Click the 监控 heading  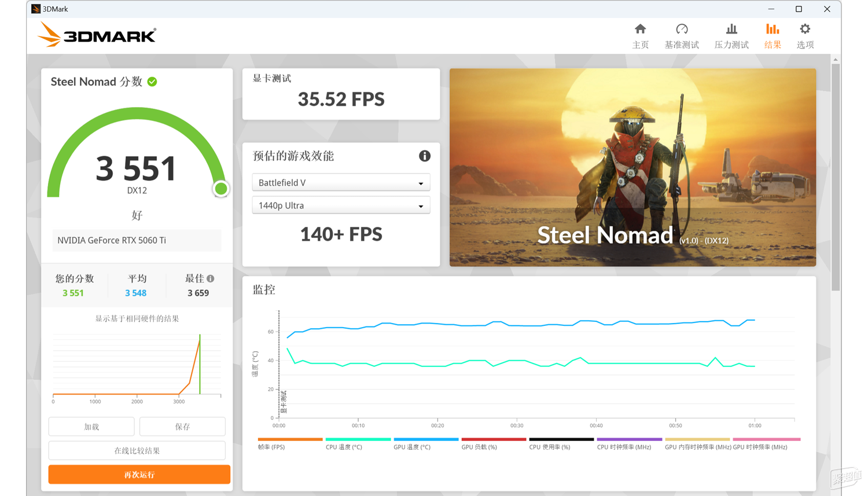click(x=264, y=289)
